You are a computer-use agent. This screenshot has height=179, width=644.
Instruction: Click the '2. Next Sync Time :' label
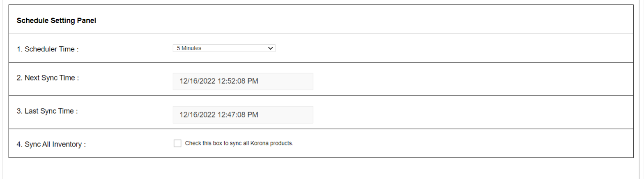(x=48, y=78)
